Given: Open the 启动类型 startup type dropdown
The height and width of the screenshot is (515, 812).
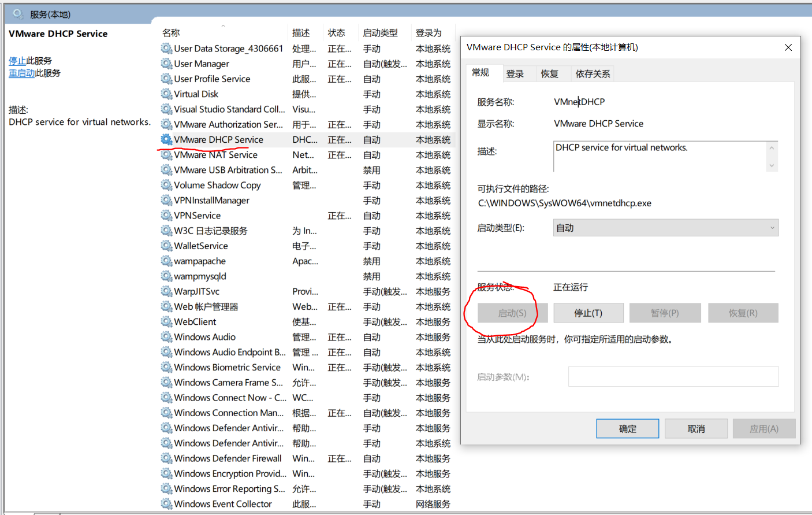Looking at the screenshot, I should click(665, 228).
